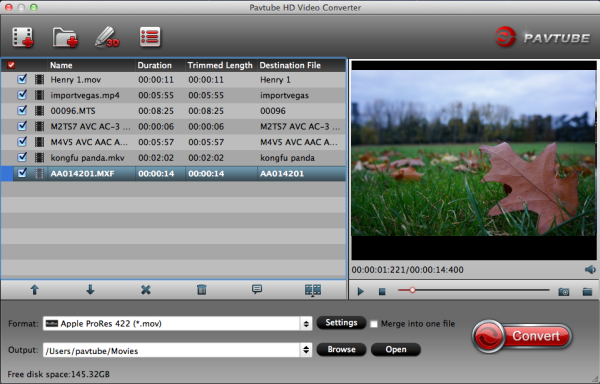Screen dimensions: 600x384
Task: Click destination file 'importvegas'
Action: click(284, 96)
